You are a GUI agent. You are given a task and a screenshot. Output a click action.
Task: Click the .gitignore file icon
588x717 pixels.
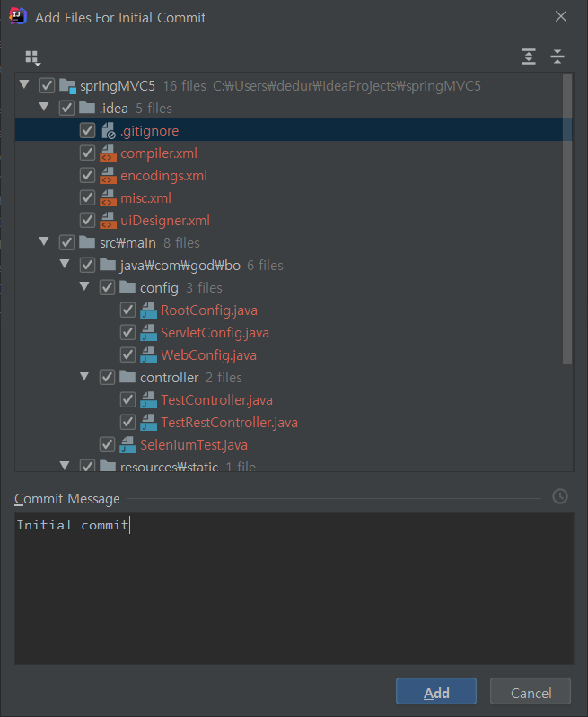(108, 131)
